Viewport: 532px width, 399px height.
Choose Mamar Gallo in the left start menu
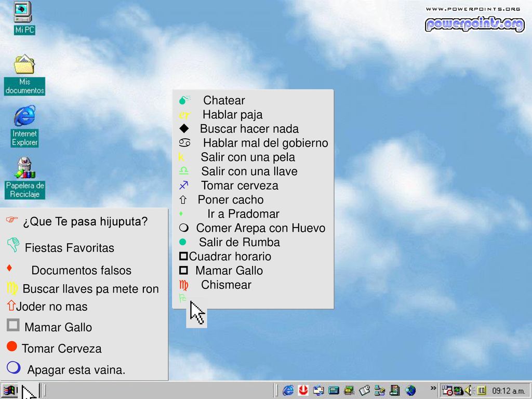58,327
